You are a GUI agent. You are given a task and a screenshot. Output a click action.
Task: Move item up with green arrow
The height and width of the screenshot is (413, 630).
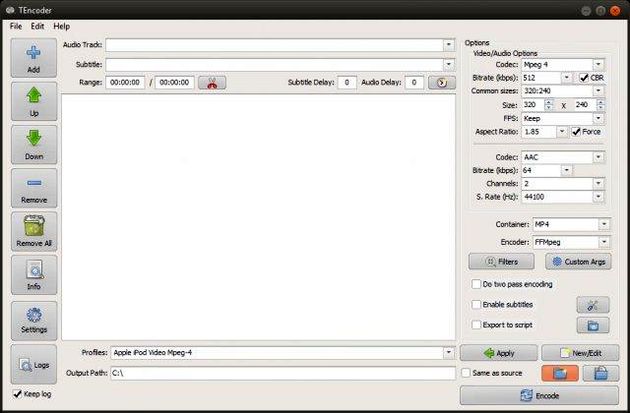tap(34, 104)
